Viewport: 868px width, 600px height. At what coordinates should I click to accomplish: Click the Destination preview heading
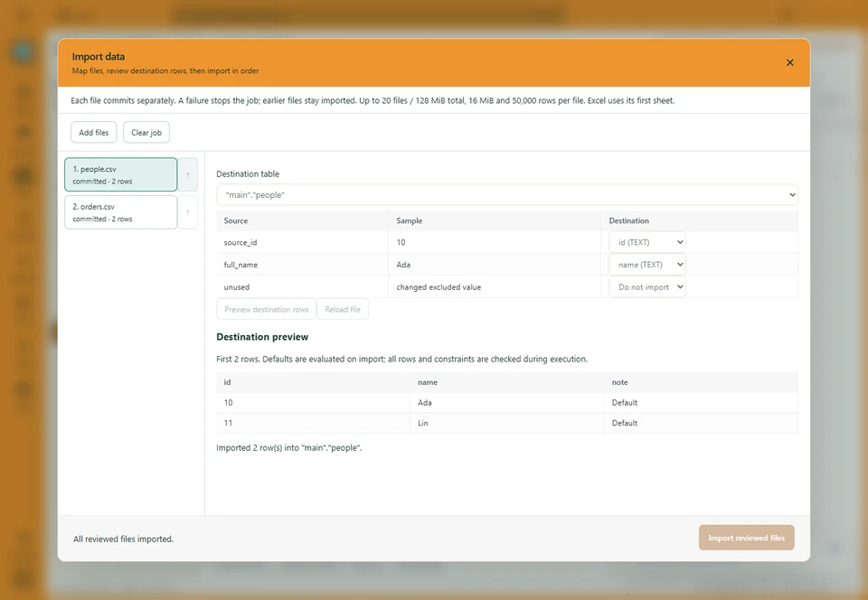pos(262,337)
